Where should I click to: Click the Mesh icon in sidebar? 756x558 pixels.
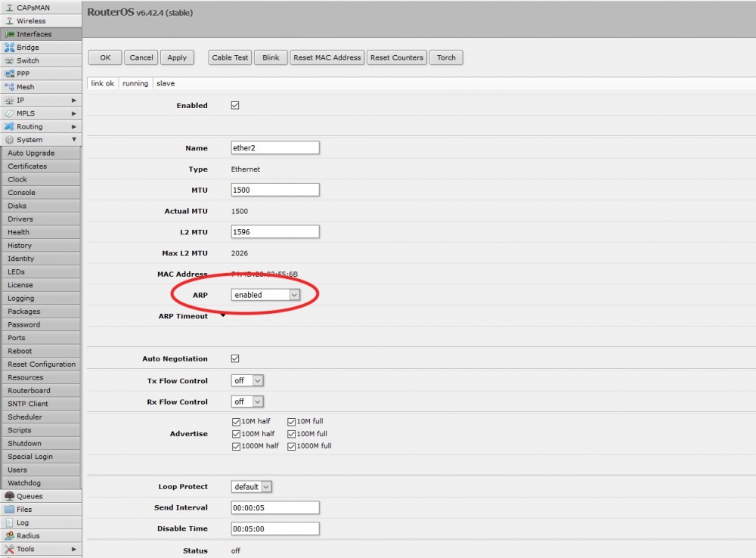pyautogui.click(x=9, y=87)
